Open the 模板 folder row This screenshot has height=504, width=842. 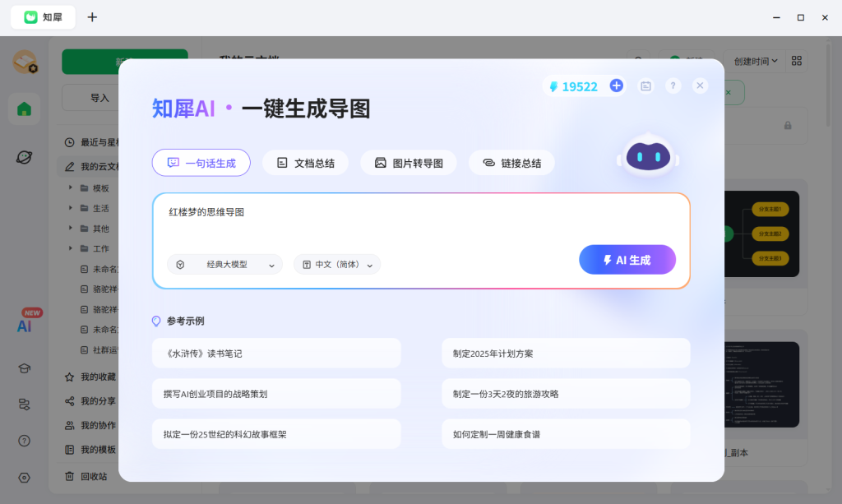(94, 187)
